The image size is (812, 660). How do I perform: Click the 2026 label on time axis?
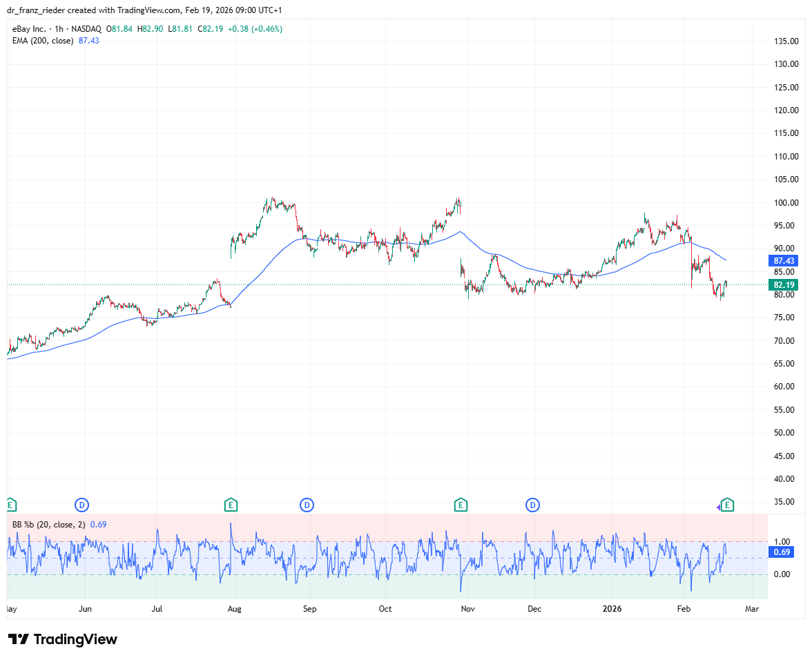[x=612, y=609]
